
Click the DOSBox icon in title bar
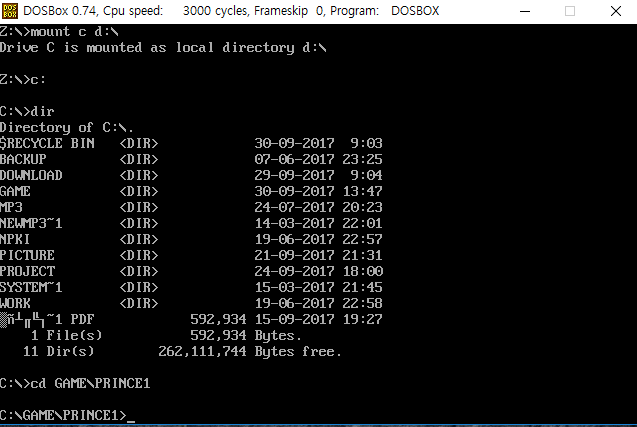[x=10, y=11]
